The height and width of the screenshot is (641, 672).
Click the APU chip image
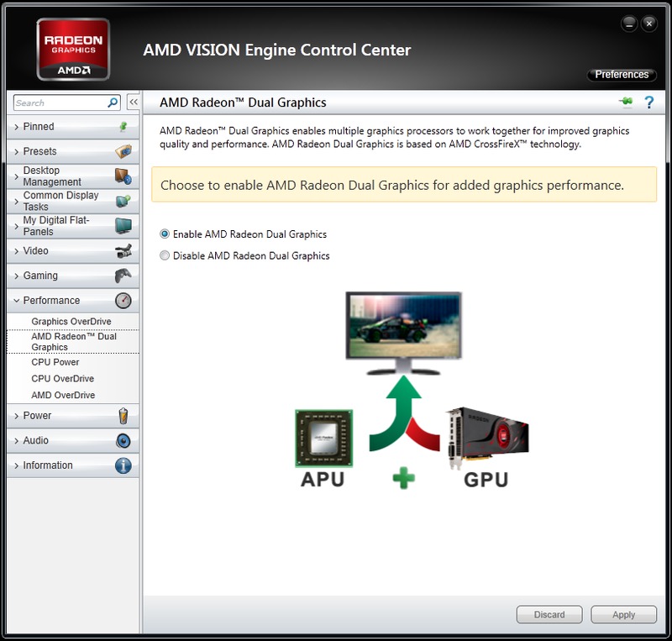[324, 438]
